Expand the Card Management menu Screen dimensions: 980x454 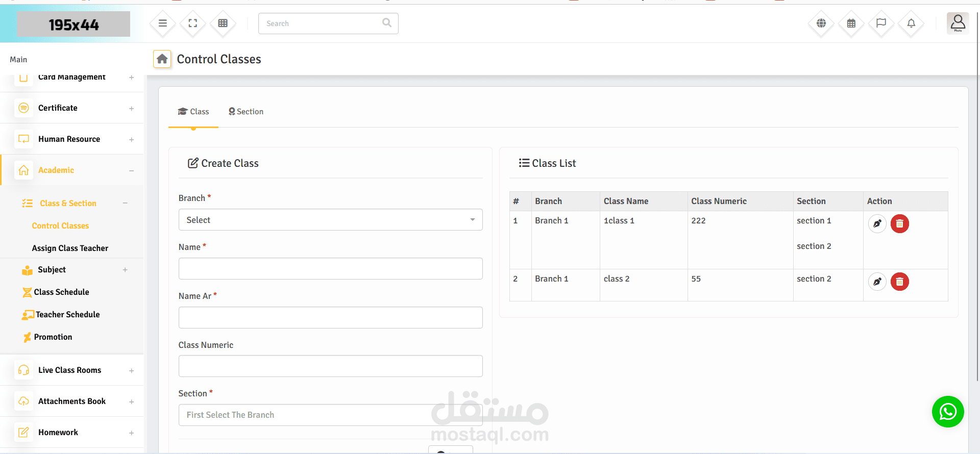(132, 78)
